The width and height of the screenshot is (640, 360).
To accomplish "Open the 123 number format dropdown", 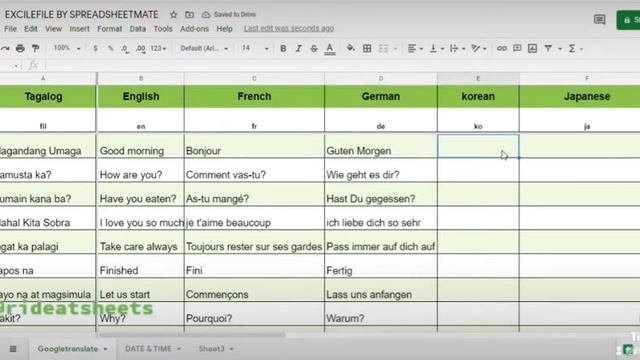I will [158, 49].
